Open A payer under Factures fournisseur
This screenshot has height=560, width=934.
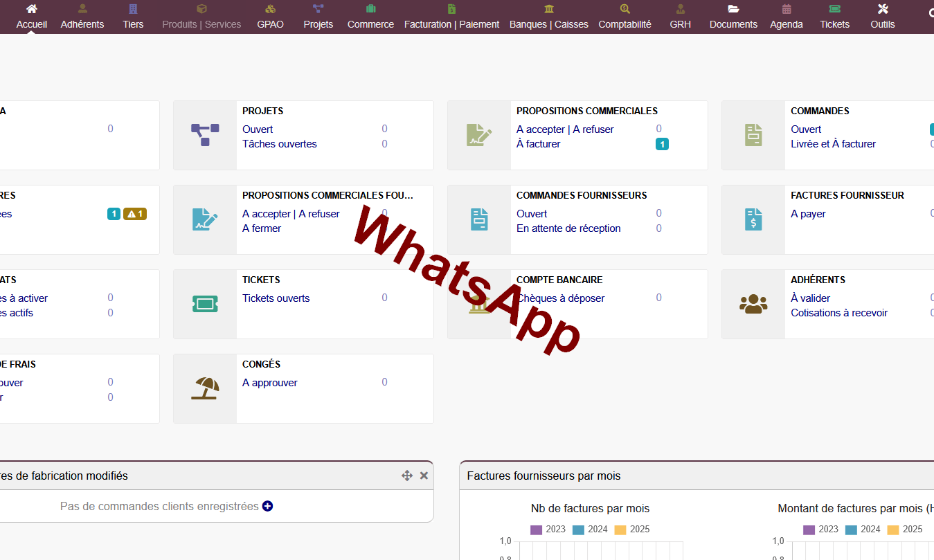808,214
